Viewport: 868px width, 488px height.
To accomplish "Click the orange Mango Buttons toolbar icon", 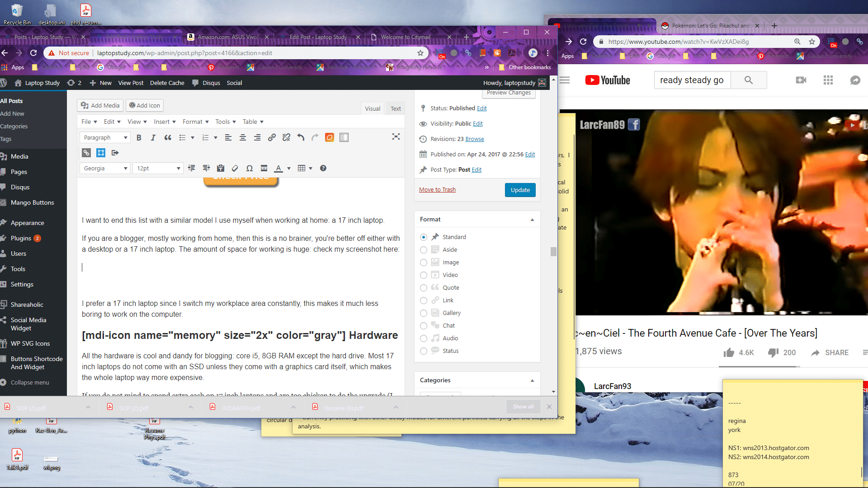I will [330, 138].
